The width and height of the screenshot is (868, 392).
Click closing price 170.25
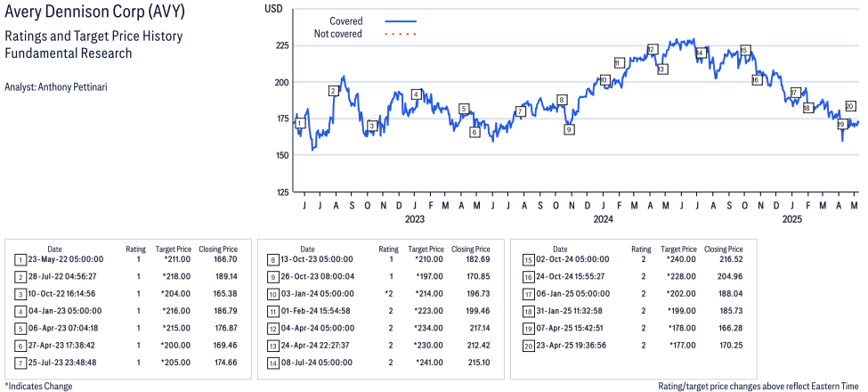(x=730, y=346)
